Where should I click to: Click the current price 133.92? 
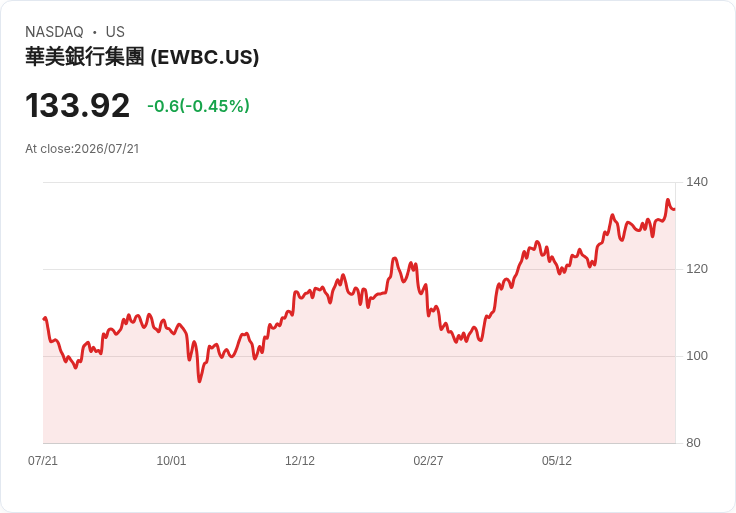coord(77,105)
